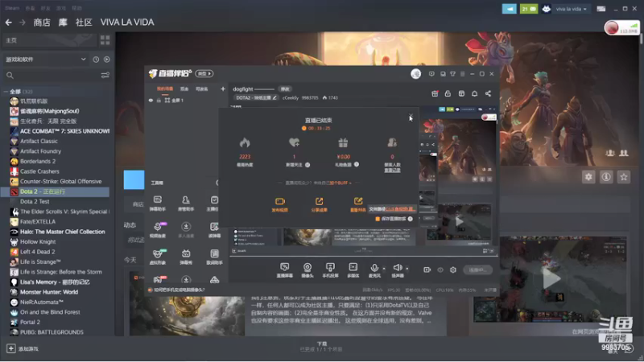The height and width of the screenshot is (362, 644).
Task: Open the Steam menu in menu bar
Action: coord(12,8)
